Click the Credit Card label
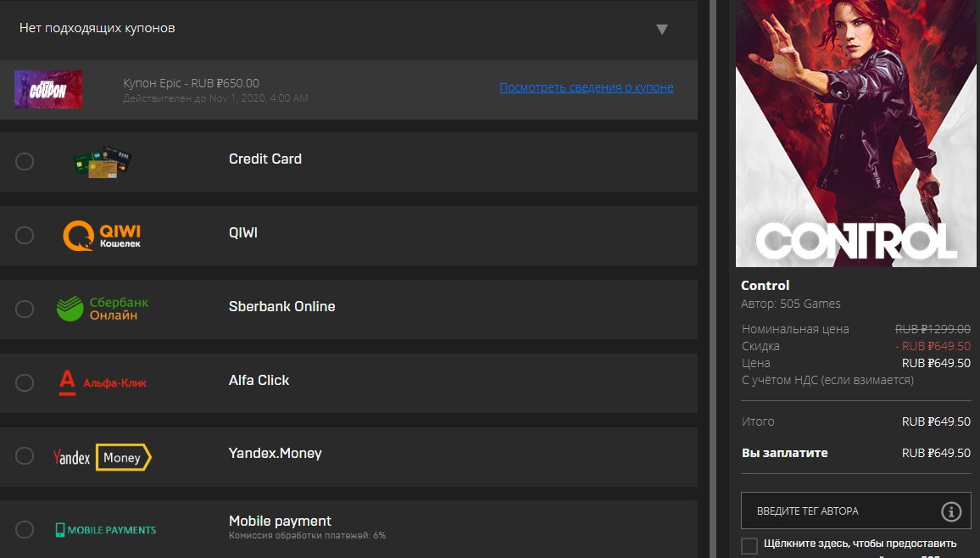Image resolution: width=980 pixels, height=558 pixels. click(265, 159)
